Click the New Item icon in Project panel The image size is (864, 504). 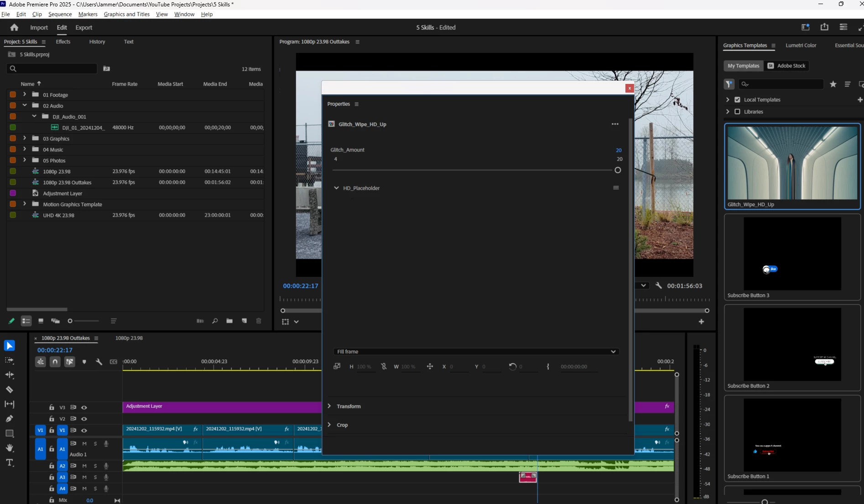[244, 321]
